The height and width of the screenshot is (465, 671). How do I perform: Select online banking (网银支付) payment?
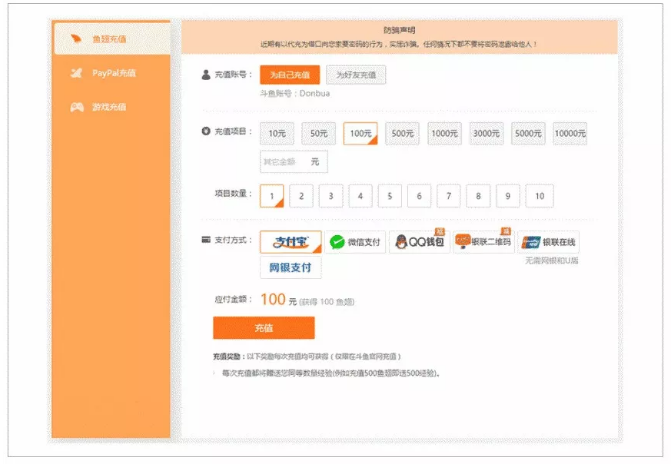(290, 268)
